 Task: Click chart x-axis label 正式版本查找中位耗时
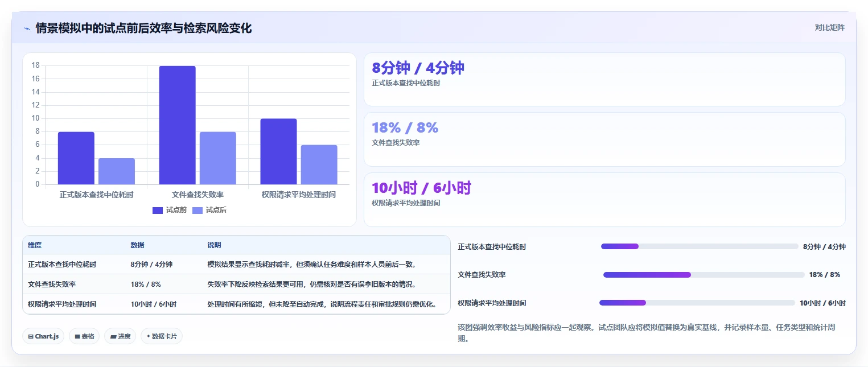click(97, 195)
